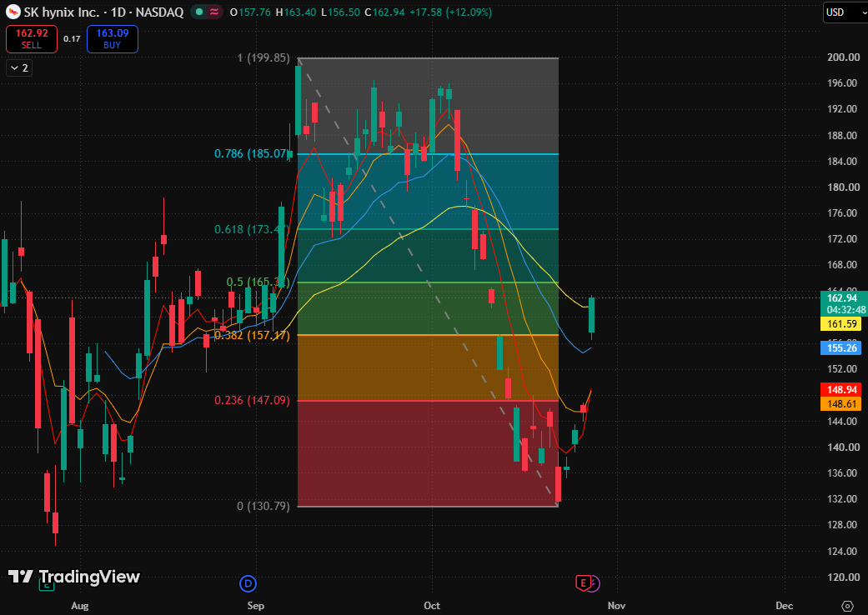868x615 pixels.
Task: Click the Aug label on time axis
Action: coord(80,606)
